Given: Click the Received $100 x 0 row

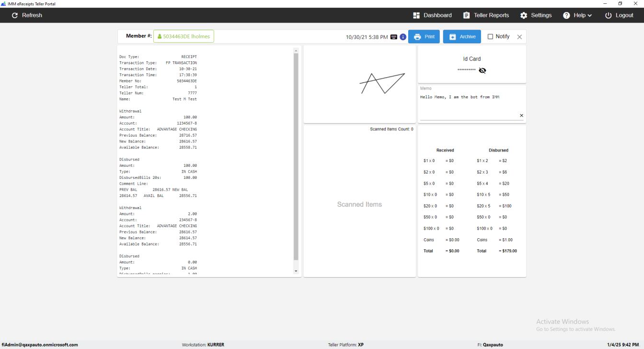Looking at the screenshot, I should coord(438,228).
